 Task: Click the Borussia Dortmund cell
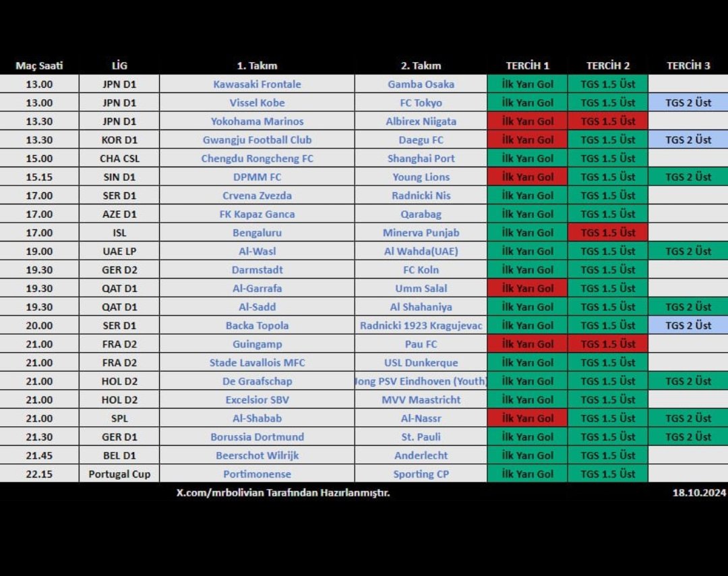257,437
